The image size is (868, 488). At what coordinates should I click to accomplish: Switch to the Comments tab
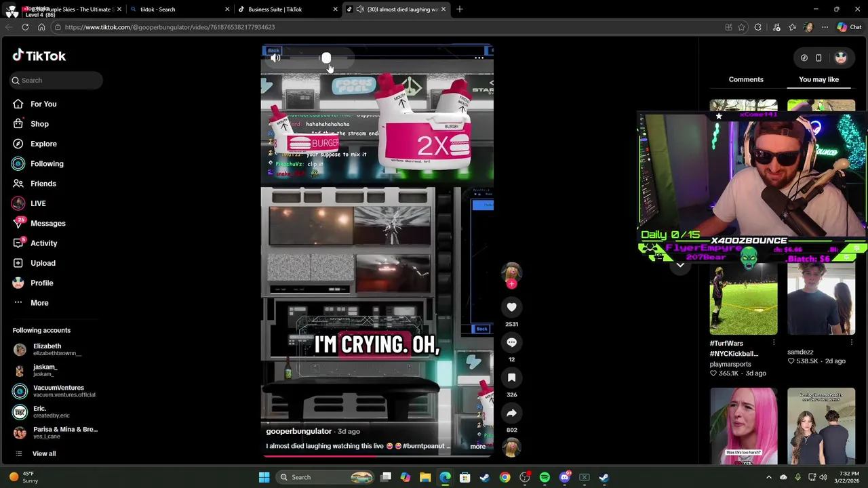[x=746, y=79]
